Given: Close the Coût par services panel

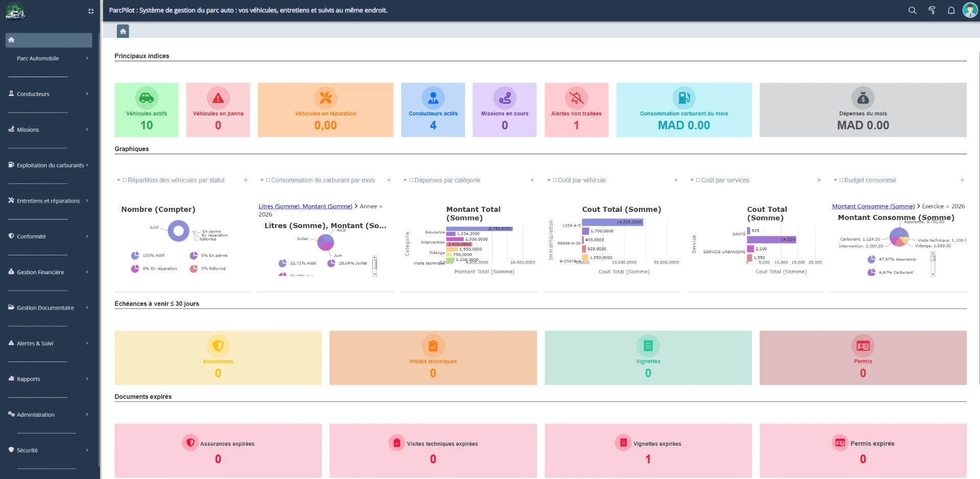Looking at the screenshot, I should [819, 180].
